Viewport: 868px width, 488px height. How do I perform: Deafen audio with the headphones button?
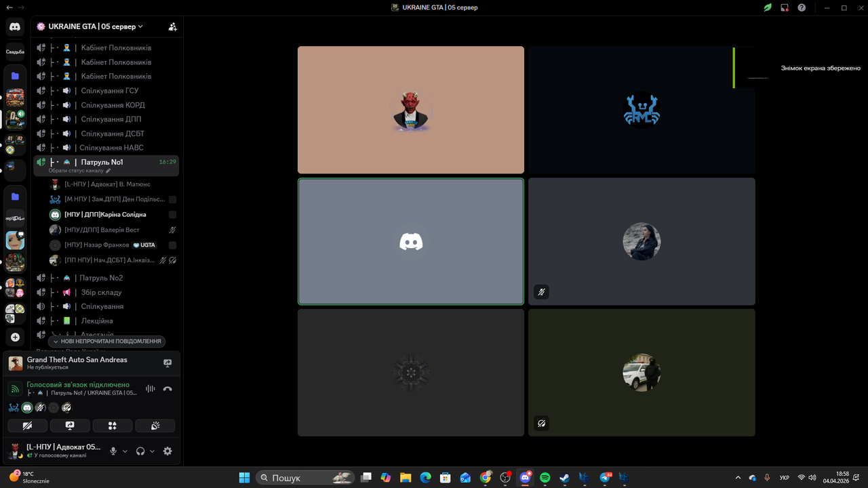[x=140, y=451]
